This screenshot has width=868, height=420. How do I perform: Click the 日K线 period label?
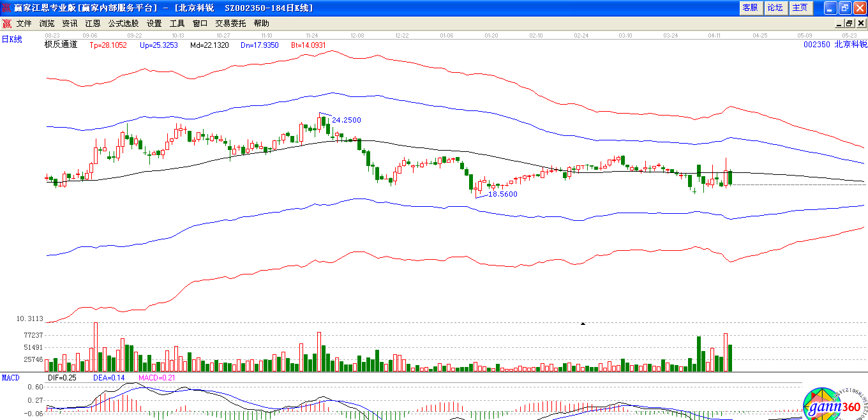(11, 40)
